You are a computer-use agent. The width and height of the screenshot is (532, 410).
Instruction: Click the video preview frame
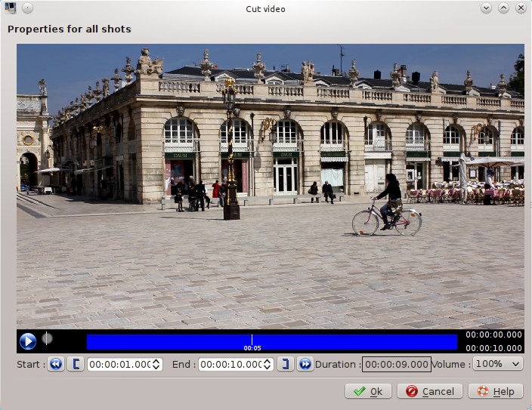click(x=271, y=187)
